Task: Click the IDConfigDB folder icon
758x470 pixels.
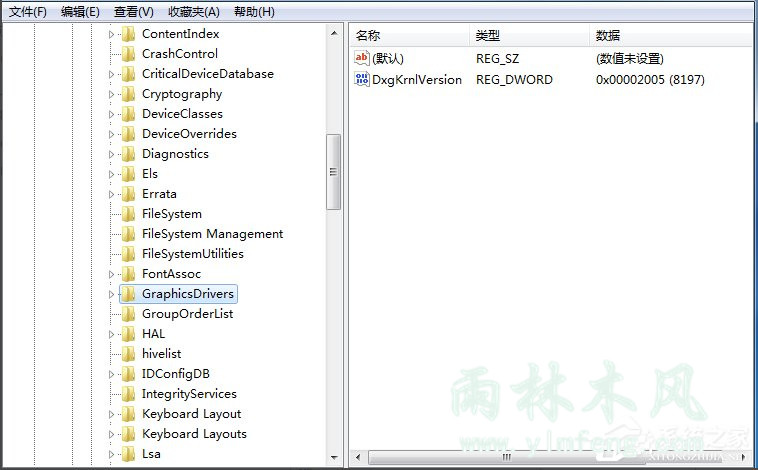Action: [x=128, y=374]
